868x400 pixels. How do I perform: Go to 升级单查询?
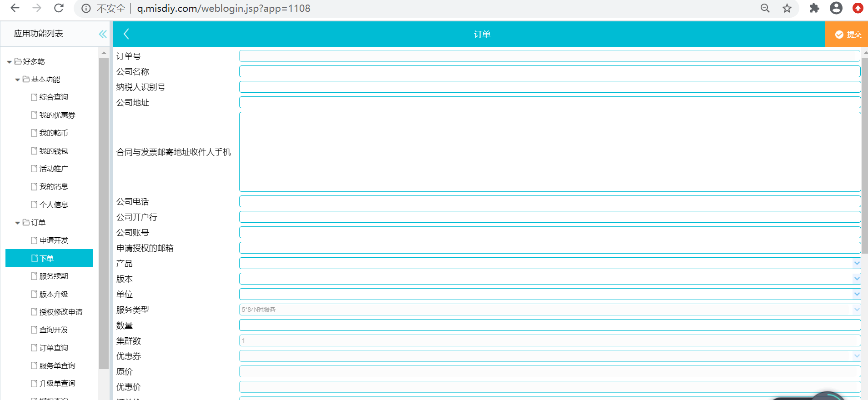coord(53,384)
